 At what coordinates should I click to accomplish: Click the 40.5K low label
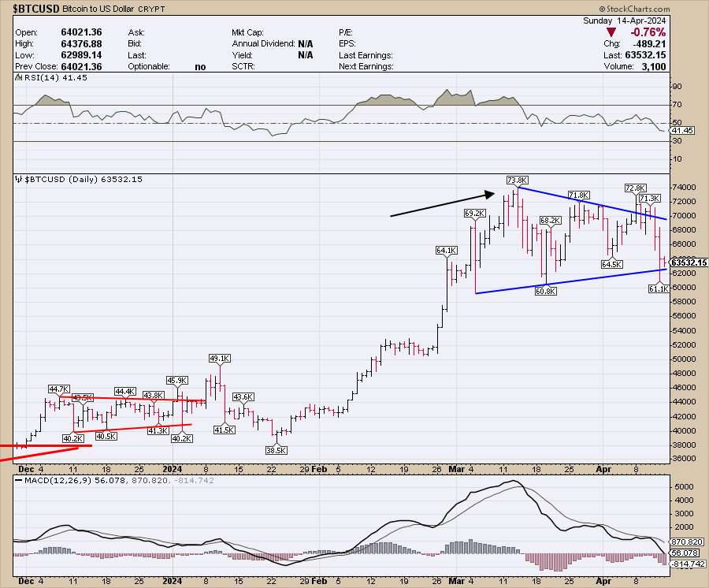click(x=106, y=437)
